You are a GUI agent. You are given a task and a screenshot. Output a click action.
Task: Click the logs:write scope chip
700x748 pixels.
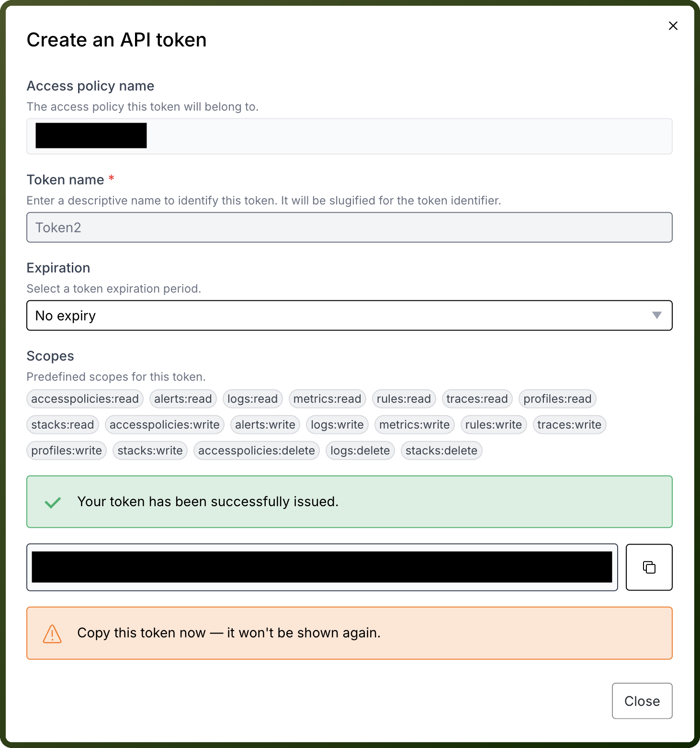point(337,424)
